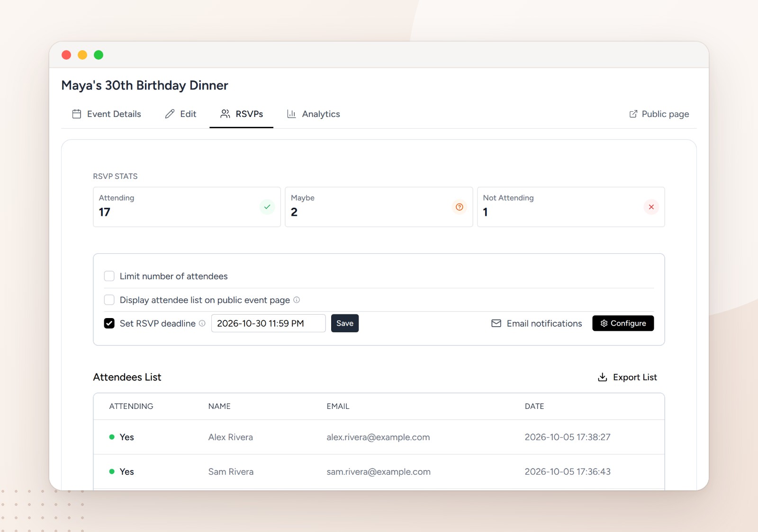This screenshot has width=758, height=532.
Task: Uncheck the Set RSVP deadline checkbox
Action: coord(109,323)
